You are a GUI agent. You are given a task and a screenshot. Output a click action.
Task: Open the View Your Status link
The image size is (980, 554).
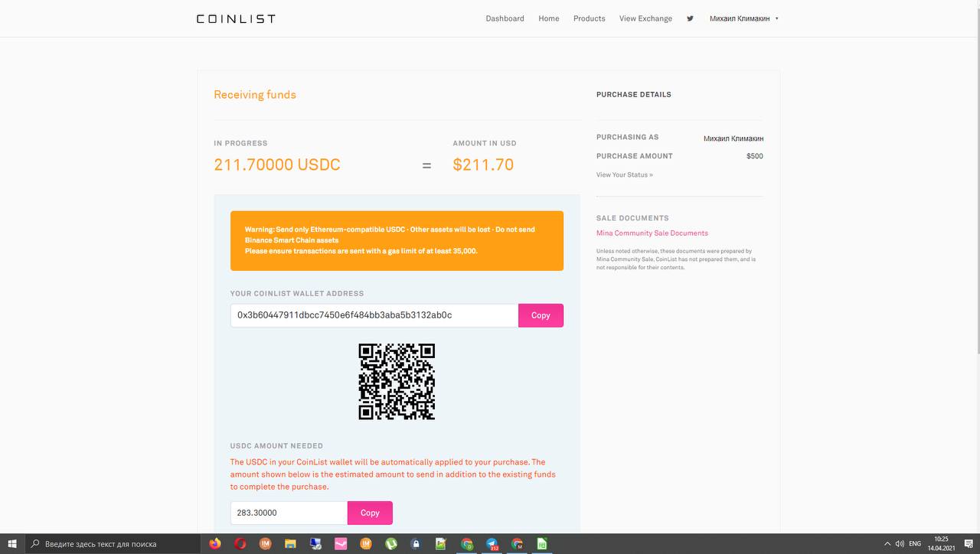point(625,174)
